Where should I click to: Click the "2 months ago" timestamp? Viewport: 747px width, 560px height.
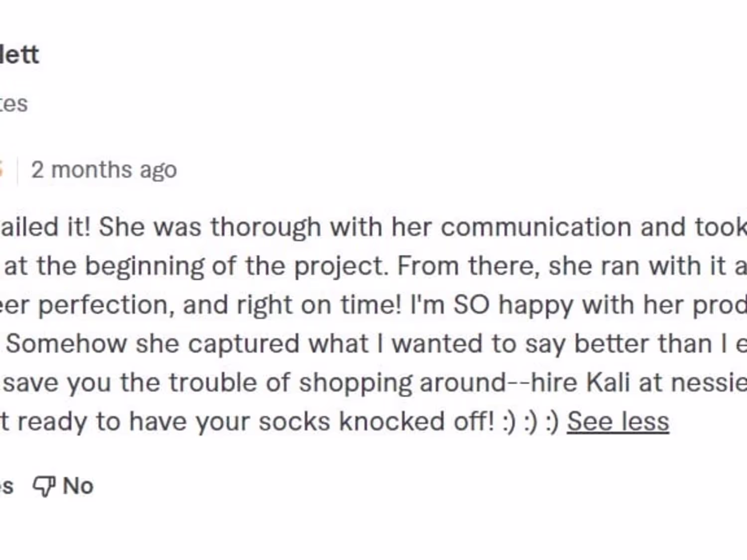104,170
